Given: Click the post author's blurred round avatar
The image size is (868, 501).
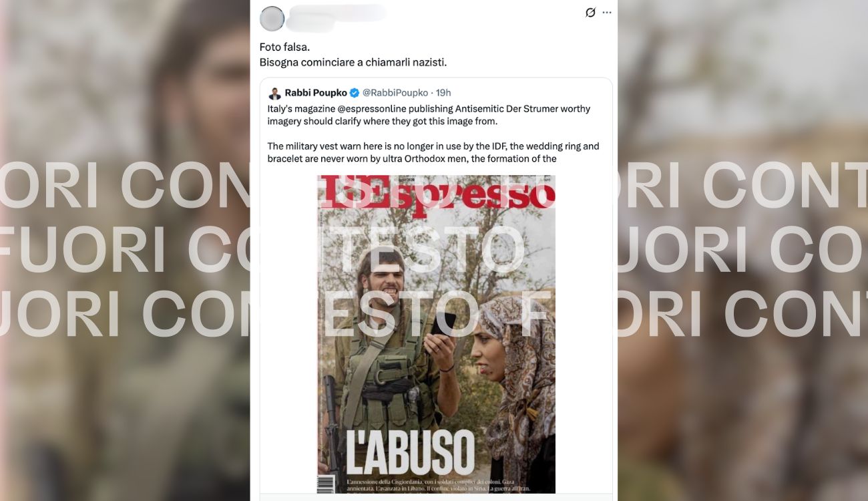Looking at the screenshot, I should point(272,18).
